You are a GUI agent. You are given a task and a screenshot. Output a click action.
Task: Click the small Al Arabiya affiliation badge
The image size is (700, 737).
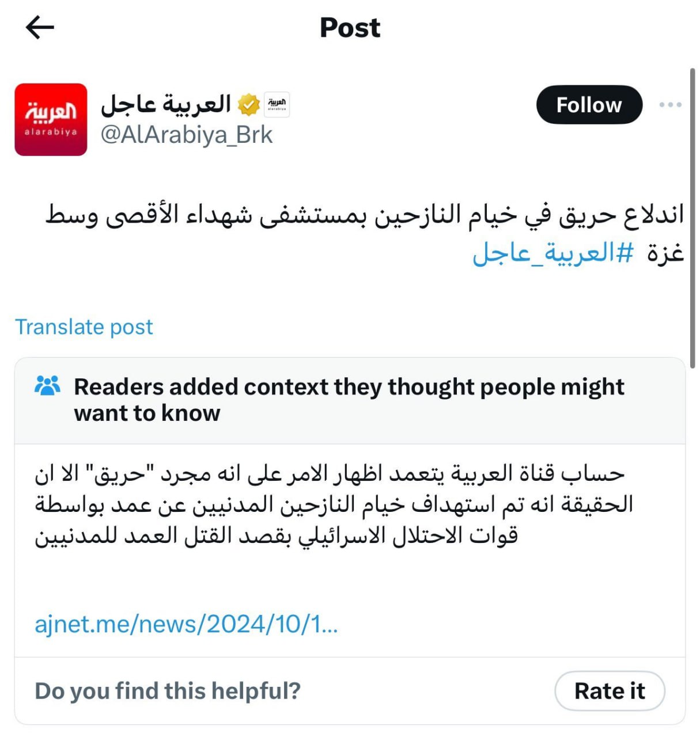277,105
